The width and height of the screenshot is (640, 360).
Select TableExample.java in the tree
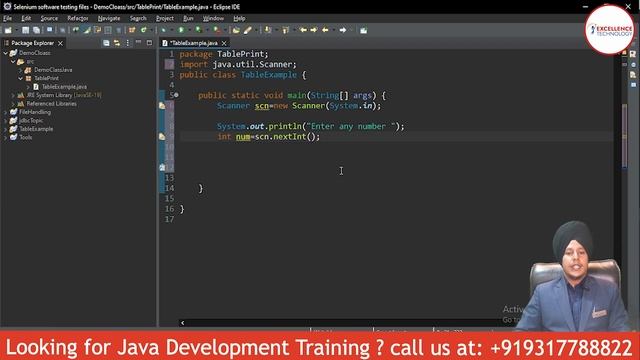pos(64,87)
